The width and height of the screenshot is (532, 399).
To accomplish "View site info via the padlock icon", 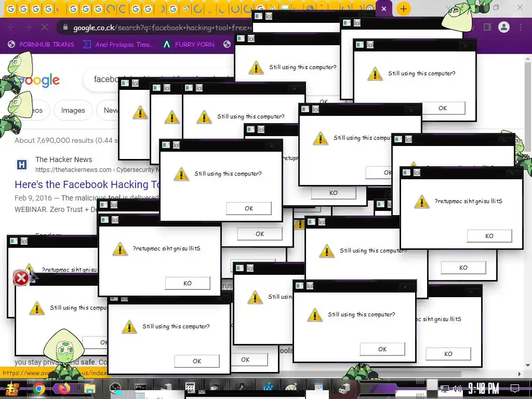I will (x=65, y=27).
